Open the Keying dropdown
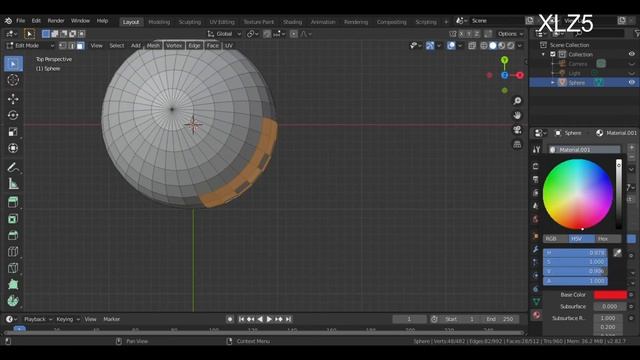Image resolution: width=640 pixels, height=360 pixels. click(x=68, y=319)
